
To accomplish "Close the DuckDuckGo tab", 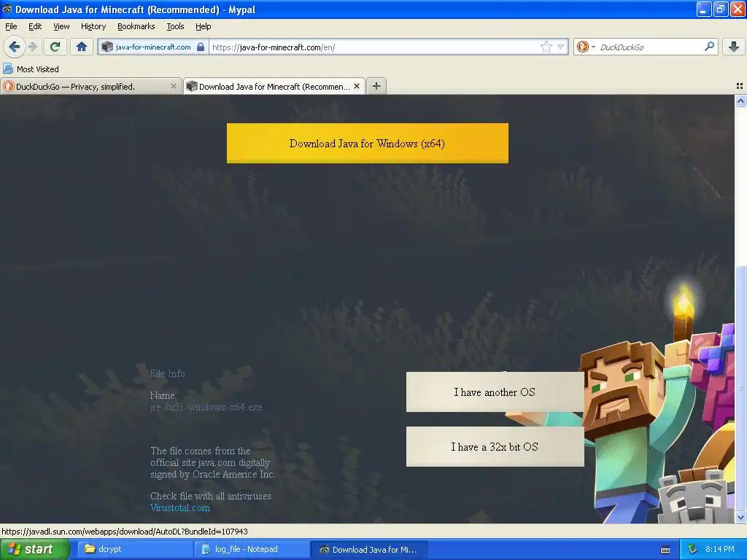I will click(174, 86).
